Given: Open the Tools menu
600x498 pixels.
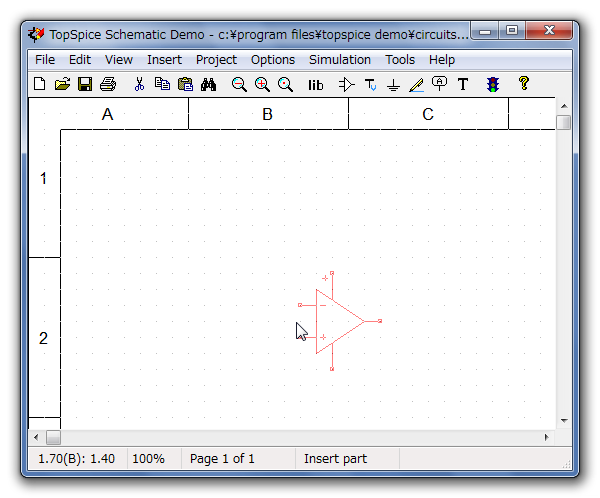Looking at the screenshot, I should click(x=400, y=60).
